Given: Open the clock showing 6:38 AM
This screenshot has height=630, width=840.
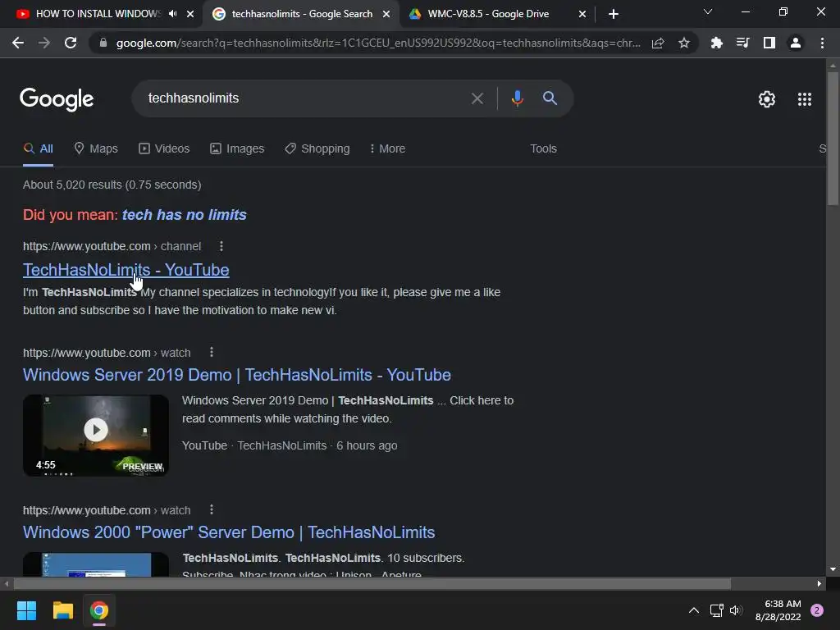Looking at the screenshot, I should 778,610.
